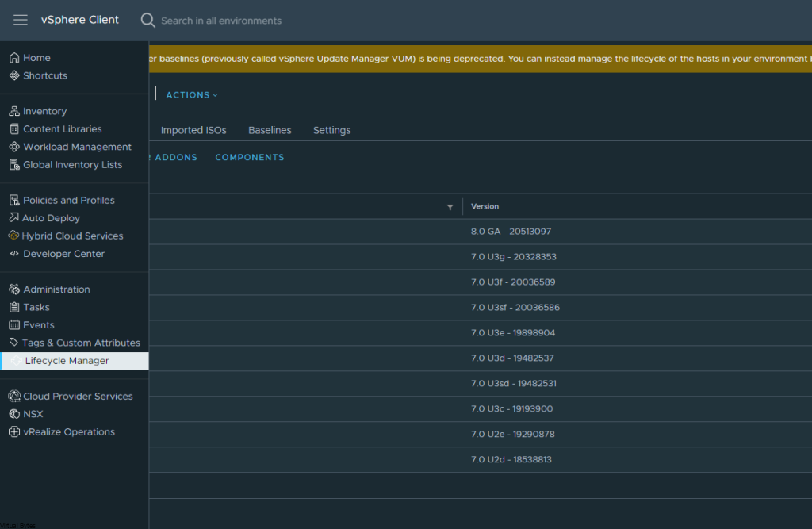The width and height of the screenshot is (812, 529).
Task: Select the COMPONENTS sub-tab link
Action: [250, 158]
